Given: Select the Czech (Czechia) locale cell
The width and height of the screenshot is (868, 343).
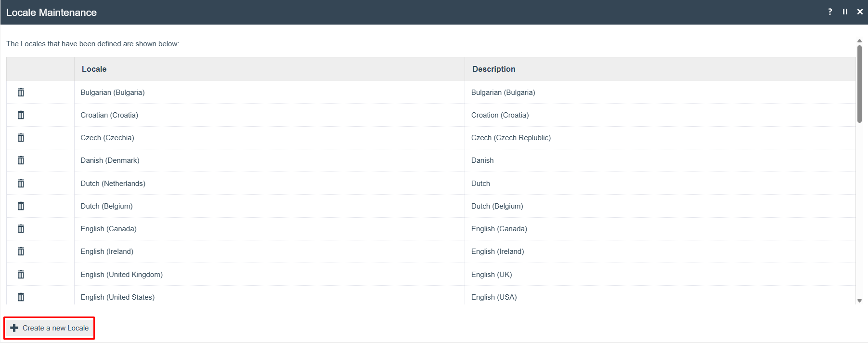Looking at the screenshot, I should point(270,137).
